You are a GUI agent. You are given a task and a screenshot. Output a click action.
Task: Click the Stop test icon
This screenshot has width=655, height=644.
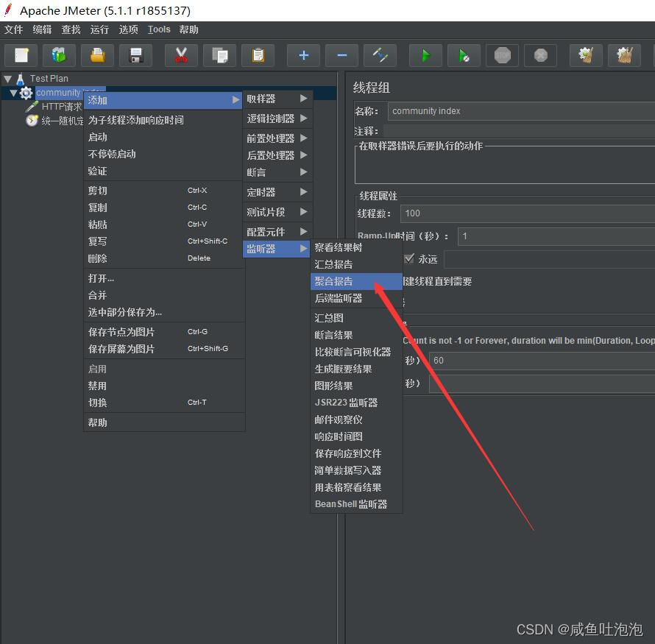[503, 55]
